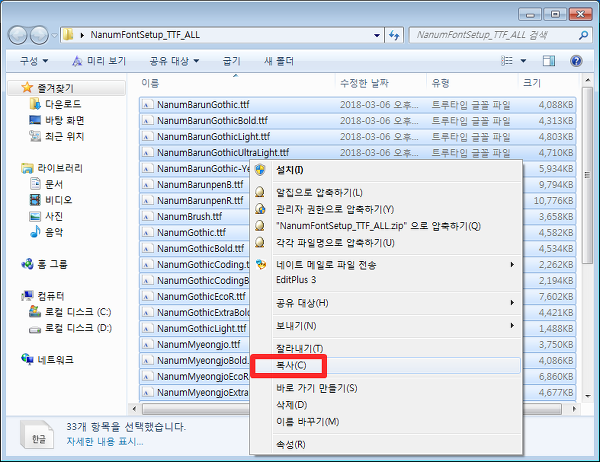
Task: Click the magnifier search icon
Action: click(583, 35)
